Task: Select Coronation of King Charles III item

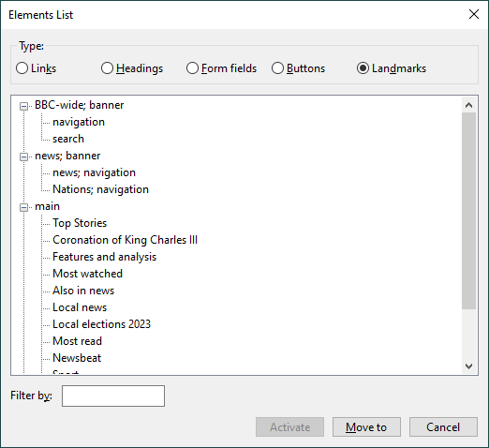Action: (125, 240)
